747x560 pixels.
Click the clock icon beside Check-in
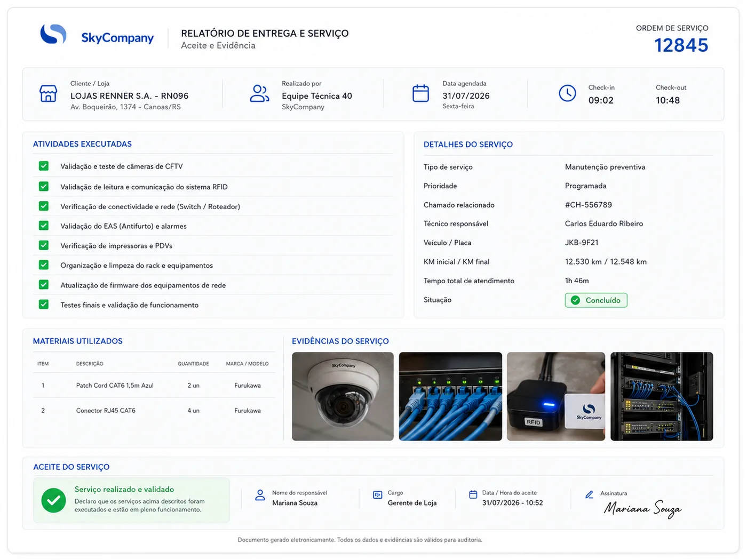click(567, 93)
